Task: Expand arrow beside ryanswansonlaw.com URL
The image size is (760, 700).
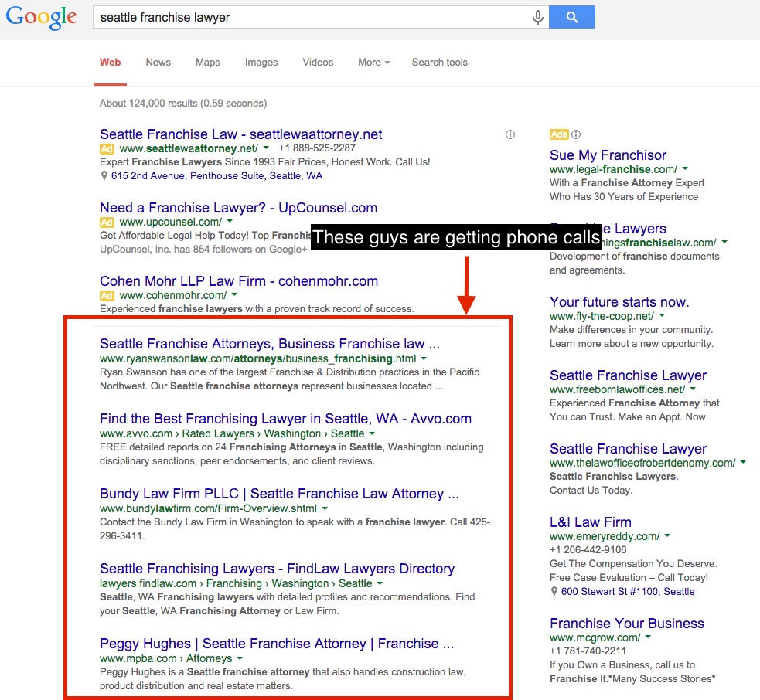Action: point(424,358)
